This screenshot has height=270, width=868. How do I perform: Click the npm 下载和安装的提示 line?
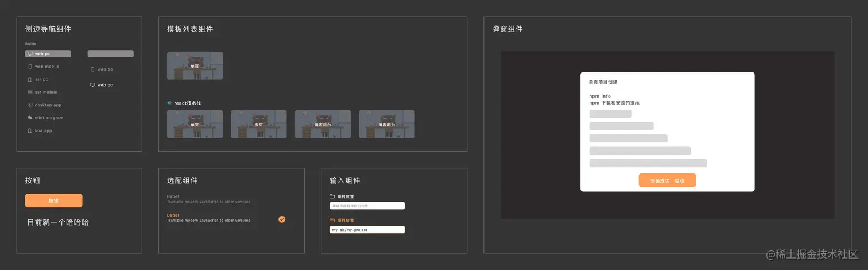pyautogui.click(x=614, y=103)
